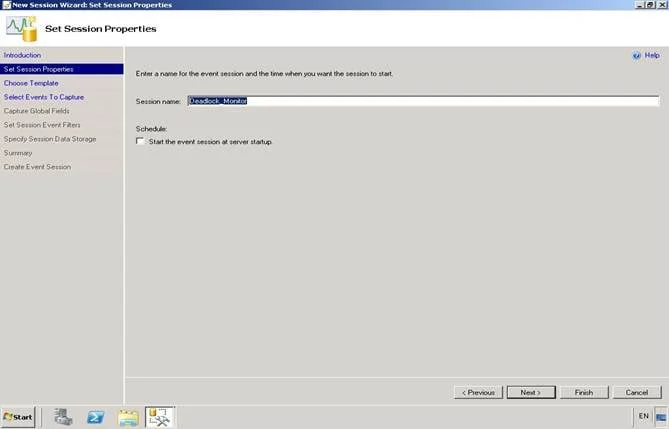Jump to the Choose Template step
Viewport: 669px width, 429px height.
click(x=31, y=83)
